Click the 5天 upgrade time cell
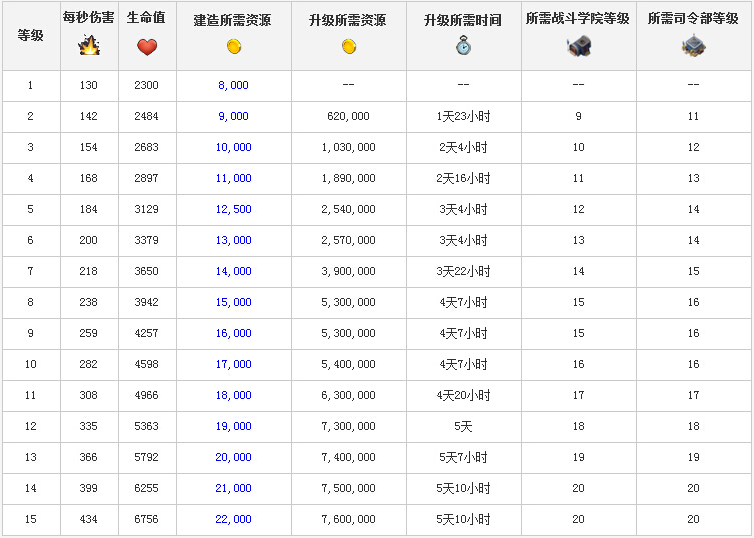This screenshot has width=754, height=538. coord(463,426)
